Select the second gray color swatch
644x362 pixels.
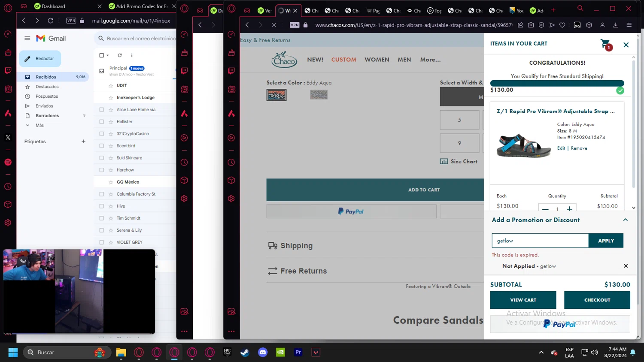(x=319, y=94)
